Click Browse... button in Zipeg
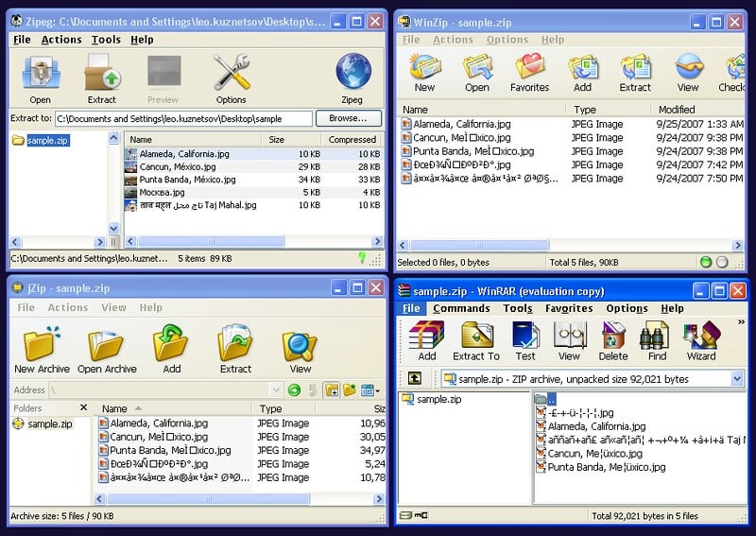756x536 pixels. pyautogui.click(x=348, y=118)
